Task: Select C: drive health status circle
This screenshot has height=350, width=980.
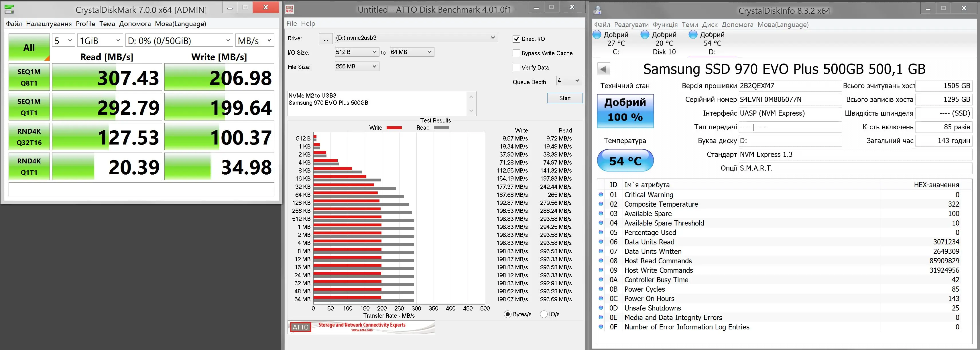Action: click(597, 35)
